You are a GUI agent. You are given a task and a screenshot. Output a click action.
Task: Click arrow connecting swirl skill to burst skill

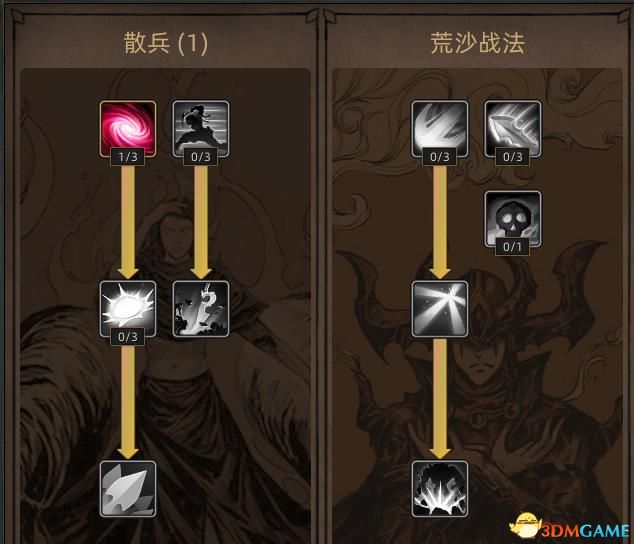(128, 222)
